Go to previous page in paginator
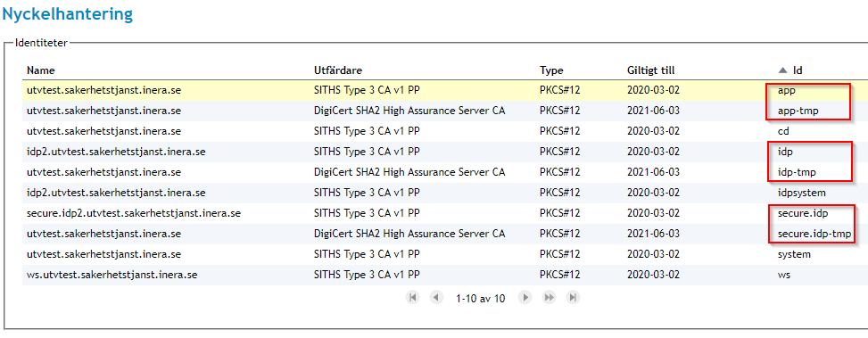This screenshot has height=338, width=868. [x=437, y=298]
